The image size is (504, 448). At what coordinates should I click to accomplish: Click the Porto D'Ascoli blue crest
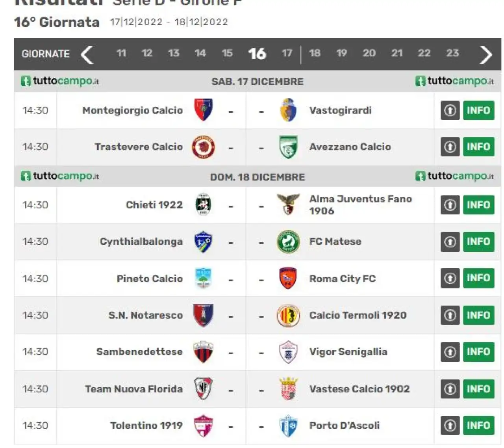coord(288,426)
